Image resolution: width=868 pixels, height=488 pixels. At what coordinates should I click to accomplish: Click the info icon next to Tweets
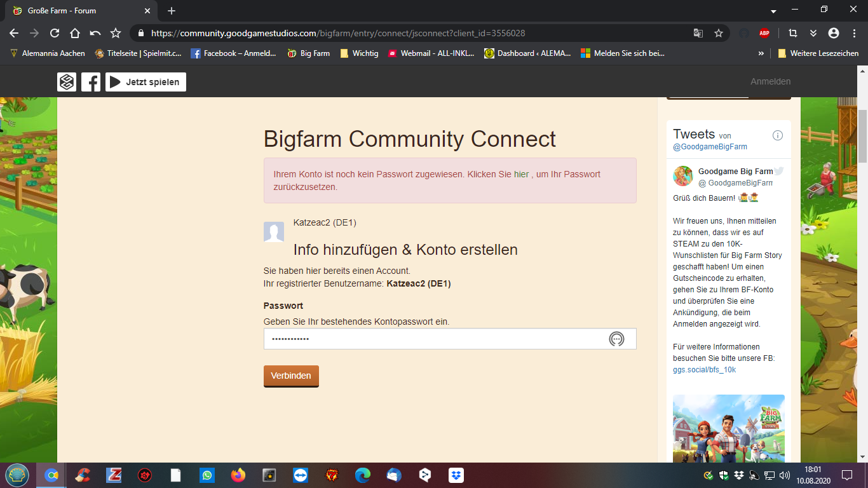point(778,135)
